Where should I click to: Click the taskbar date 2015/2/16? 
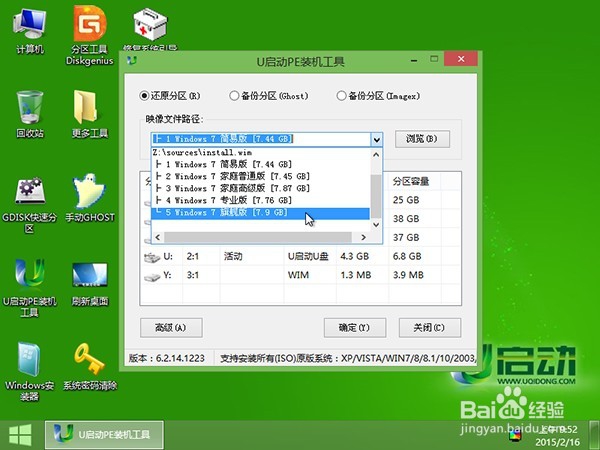coord(558,442)
